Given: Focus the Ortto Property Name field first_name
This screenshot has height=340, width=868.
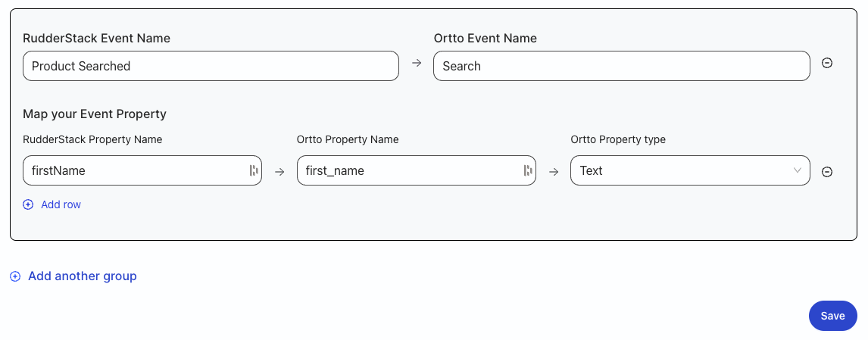Looking at the screenshot, I should pos(417,170).
